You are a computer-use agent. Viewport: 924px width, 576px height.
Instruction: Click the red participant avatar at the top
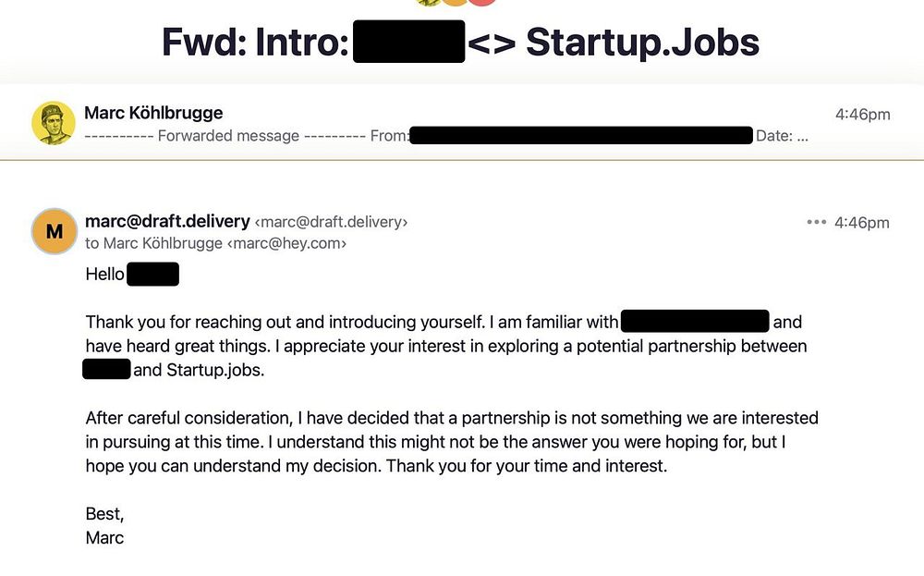(482, 3)
